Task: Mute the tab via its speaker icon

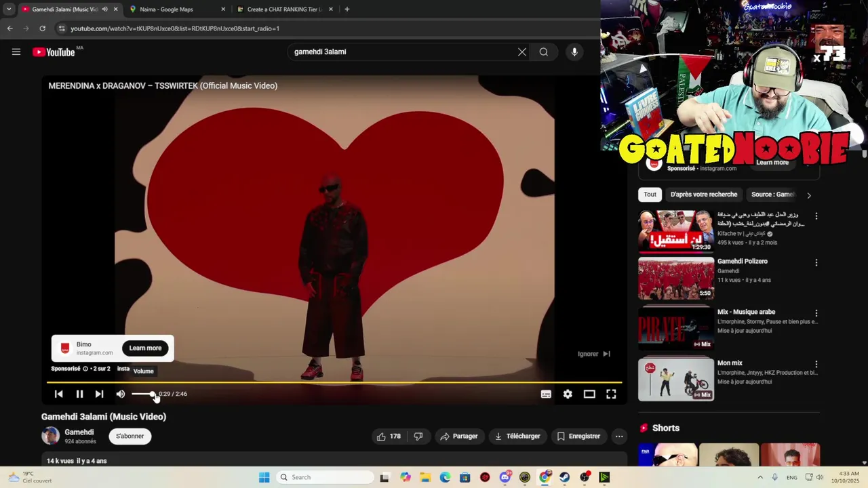Action: pyautogui.click(x=104, y=9)
